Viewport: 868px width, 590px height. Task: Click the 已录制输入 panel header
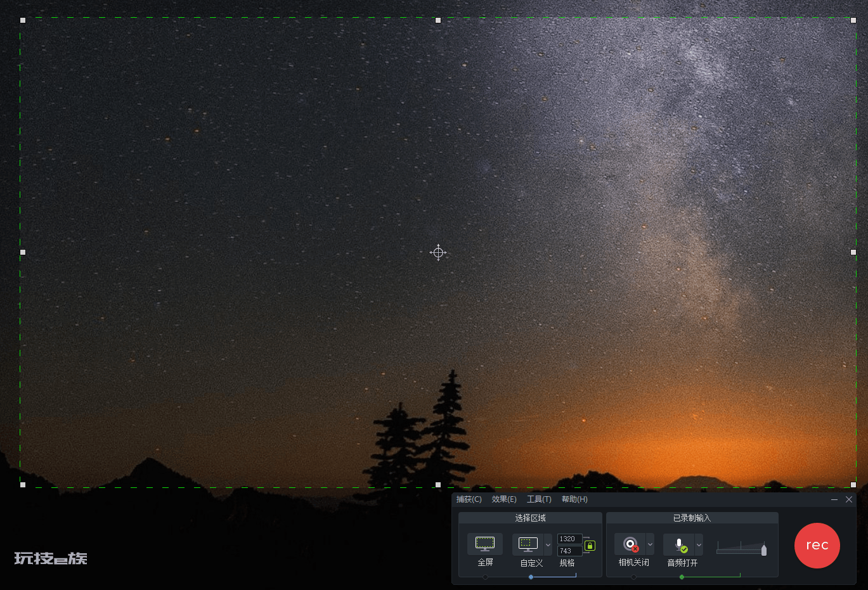pos(692,518)
